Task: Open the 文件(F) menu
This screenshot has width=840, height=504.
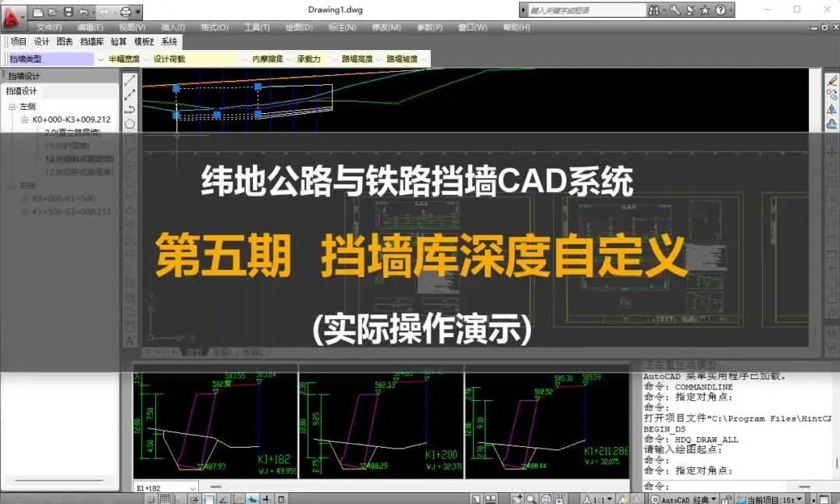Action: [49, 27]
